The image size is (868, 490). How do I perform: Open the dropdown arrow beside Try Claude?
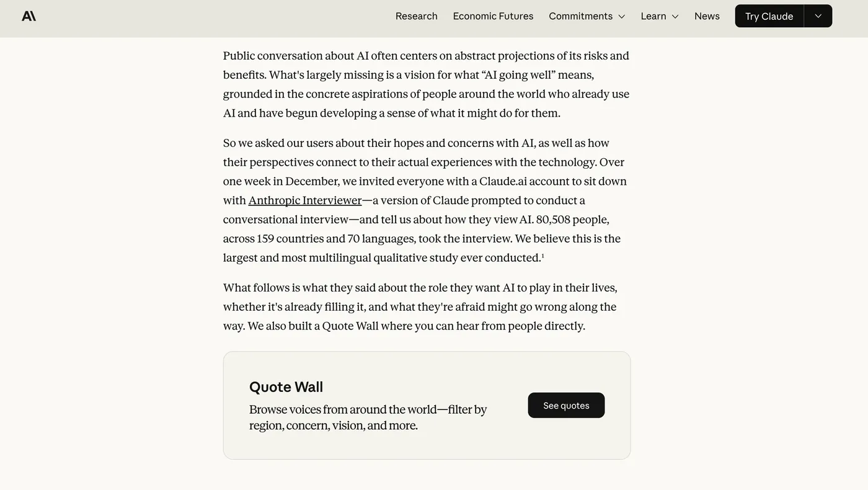coord(818,16)
